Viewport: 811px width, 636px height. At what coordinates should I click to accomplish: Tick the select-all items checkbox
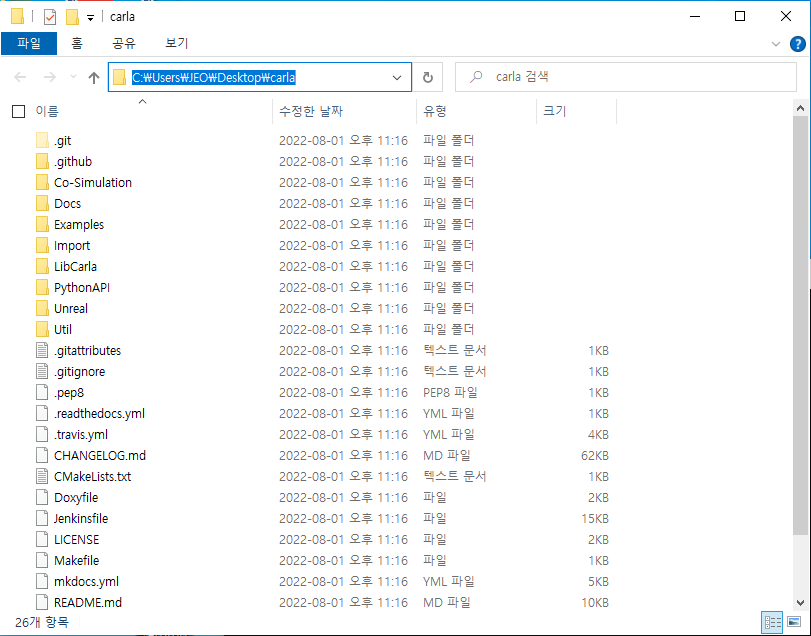tap(19, 111)
